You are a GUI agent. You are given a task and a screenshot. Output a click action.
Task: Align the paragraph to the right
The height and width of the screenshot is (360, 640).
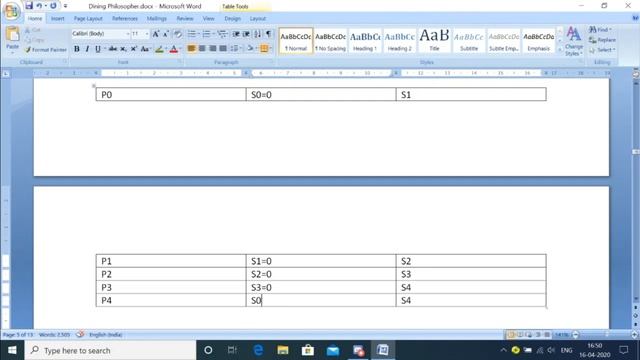(212, 49)
